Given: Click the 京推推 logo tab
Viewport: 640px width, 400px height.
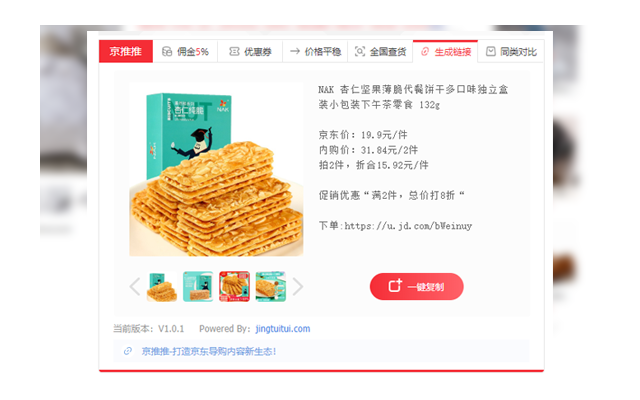Looking at the screenshot, I should (126, 51).
